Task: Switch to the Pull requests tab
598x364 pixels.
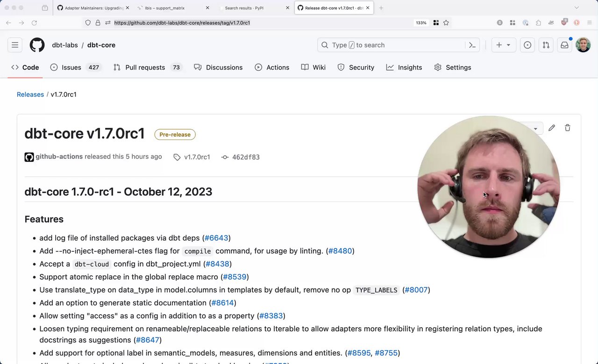Action: (147, 67)
